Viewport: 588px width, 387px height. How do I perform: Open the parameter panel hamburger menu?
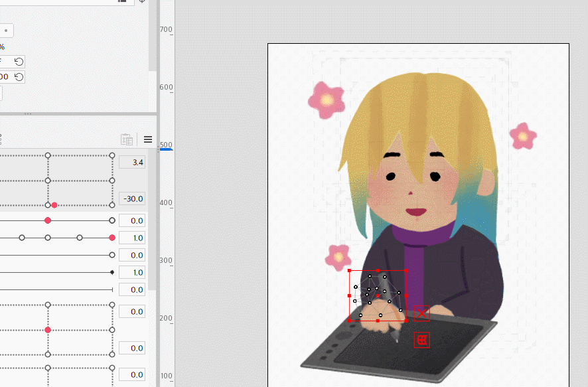(148, 139)
